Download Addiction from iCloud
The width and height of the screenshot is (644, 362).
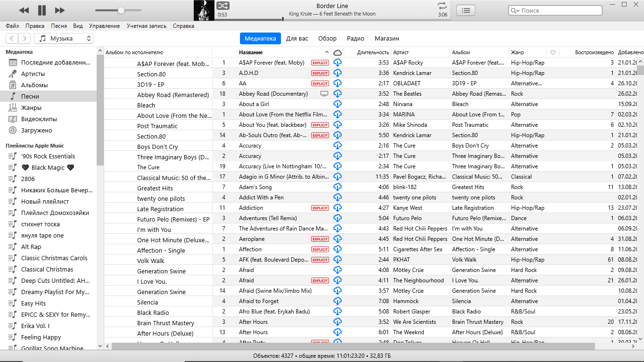tap(338, 208)
